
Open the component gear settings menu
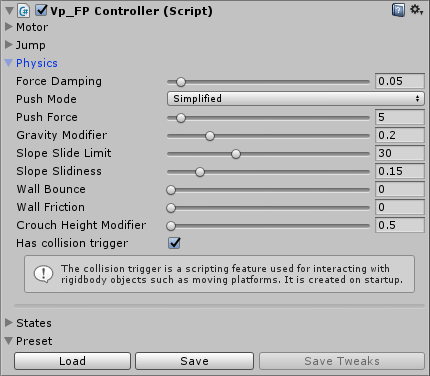[416, 10]
